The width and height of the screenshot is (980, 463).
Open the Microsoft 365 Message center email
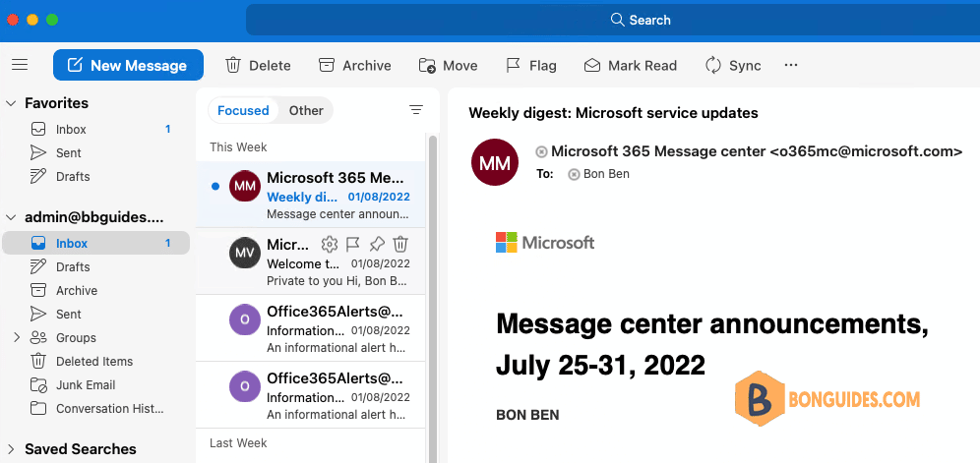[311, 195]
